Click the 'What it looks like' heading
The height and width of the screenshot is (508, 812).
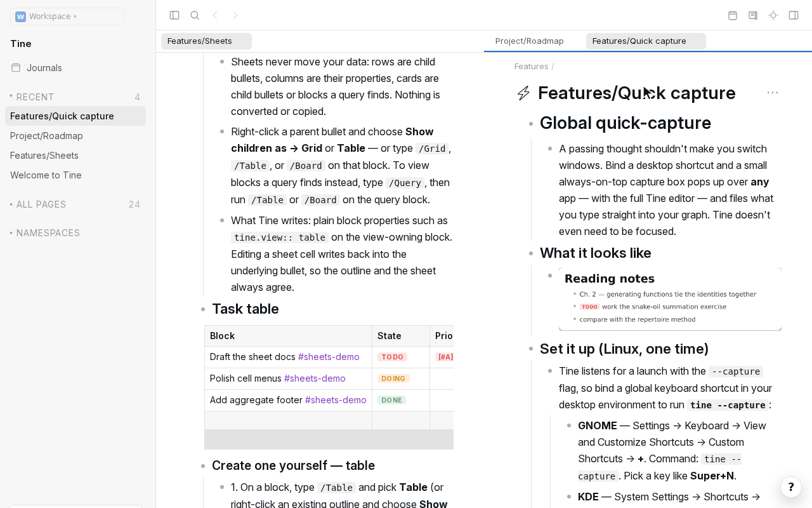[596, 253]
